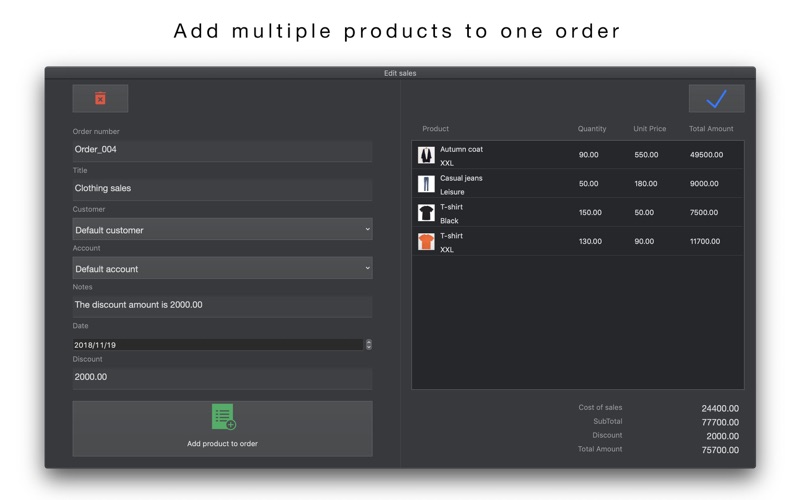The width and height of the screenshot is (800, 500).
Task: Click the Notes input field
Action: (x=222, y=306)
